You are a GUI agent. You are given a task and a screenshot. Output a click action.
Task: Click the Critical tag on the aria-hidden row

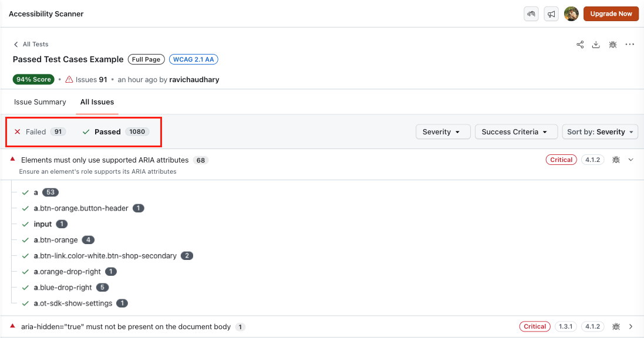(535, 326)
